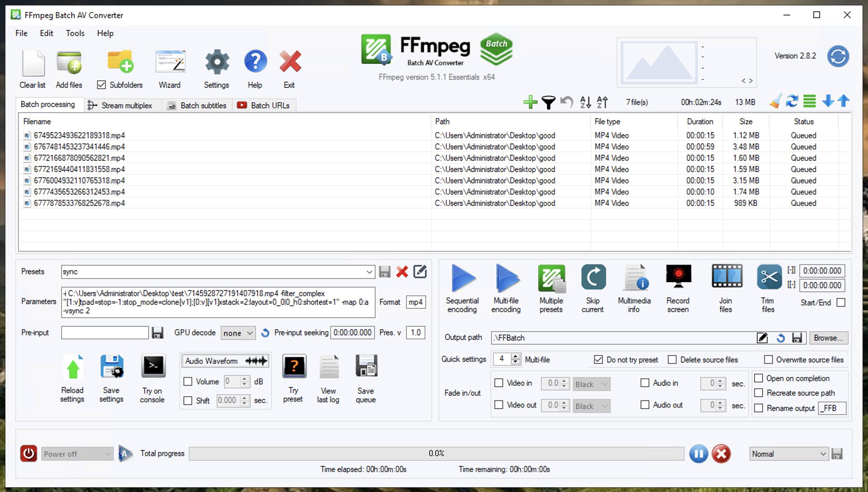868x492 pixels.
Task: Click the funnel filter icon
Action: click(548, 102)
